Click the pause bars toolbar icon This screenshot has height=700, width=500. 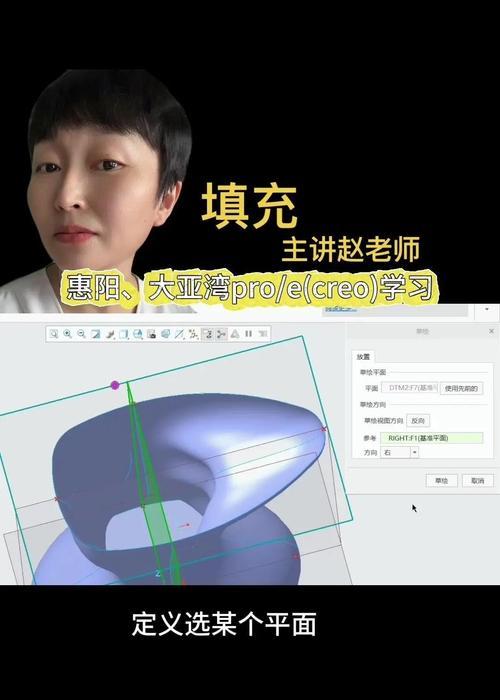pyautogui.click(x=249, y=334)
